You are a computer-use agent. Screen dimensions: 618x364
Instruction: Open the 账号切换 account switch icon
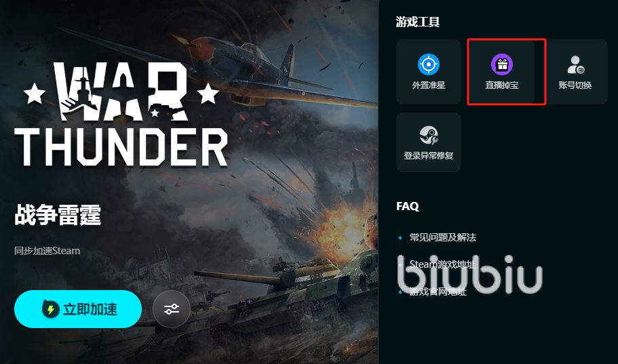coord(575,64)
